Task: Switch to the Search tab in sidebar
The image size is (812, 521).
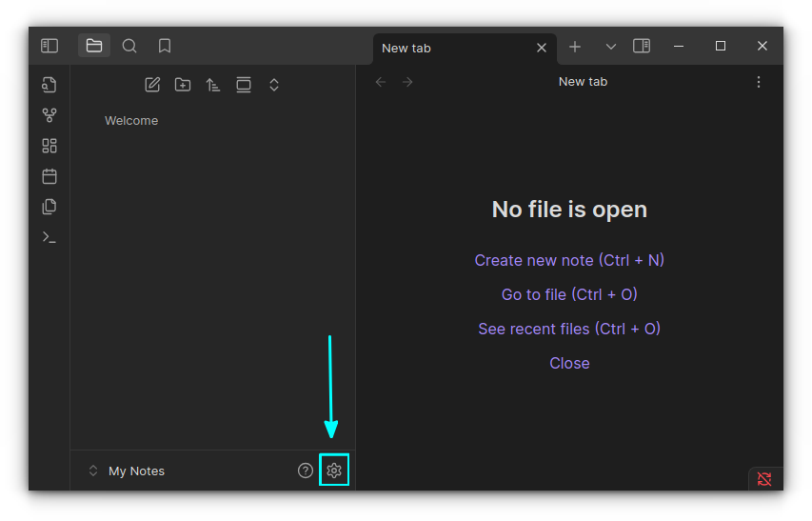Action: [129, 46]
